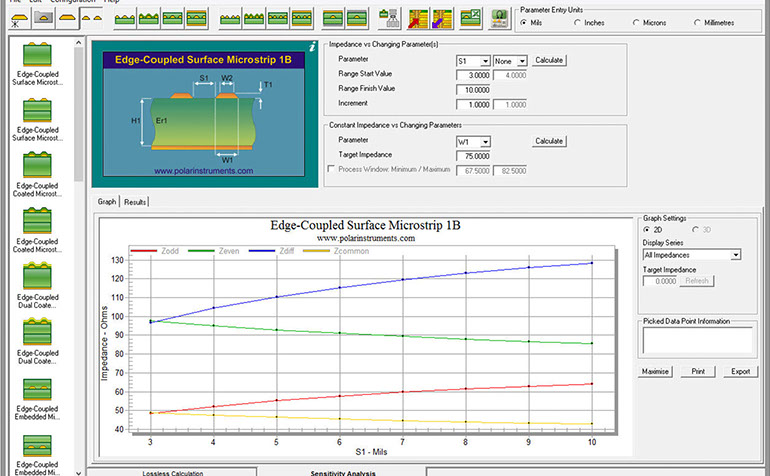Open the Sensitivity Analysis tab
This screenshot has height=476, width=770.
coord(341,472)
